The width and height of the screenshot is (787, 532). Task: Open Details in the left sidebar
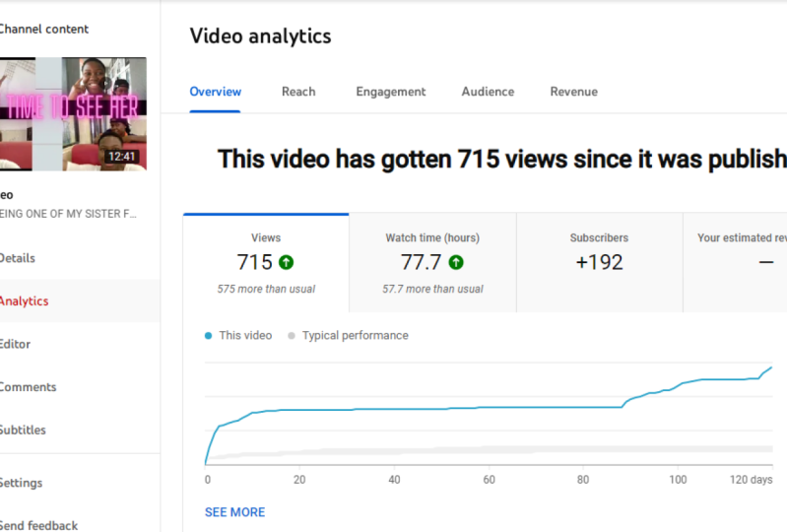18,258
